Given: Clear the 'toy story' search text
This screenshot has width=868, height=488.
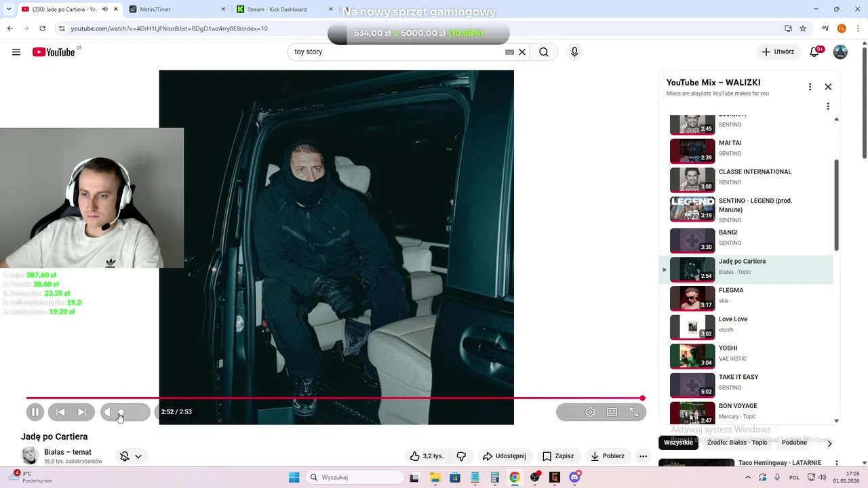Looking at the screenshot, I should point(522,52).
